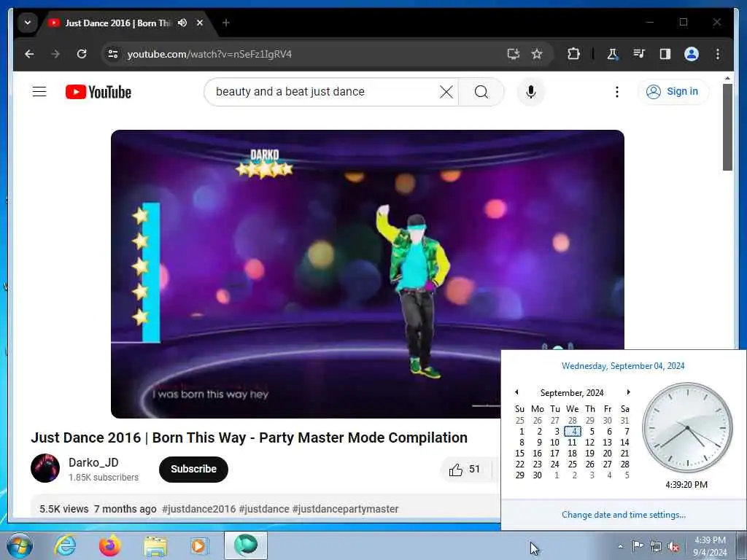Go back with the browser back arrow
This screenshot has width=747, height=560.
click(29, 54)
